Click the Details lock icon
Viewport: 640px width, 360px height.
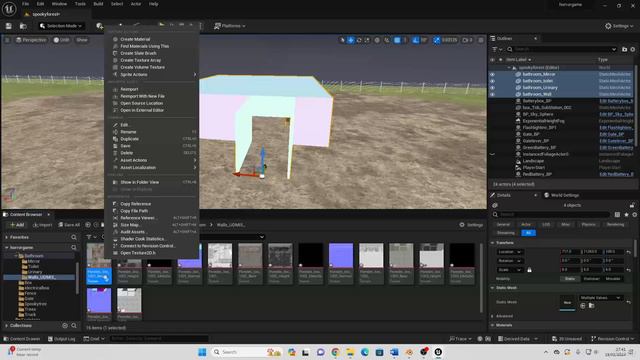point(632,205)
